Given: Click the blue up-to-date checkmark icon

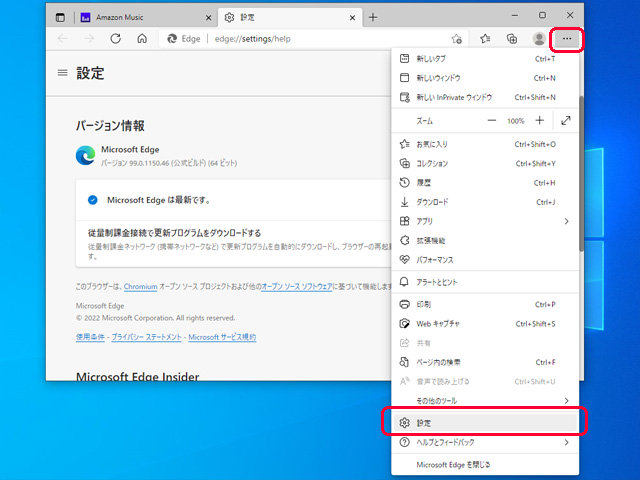Looking at the screenshot, I should pyautogui.click(x=93, y=200).
